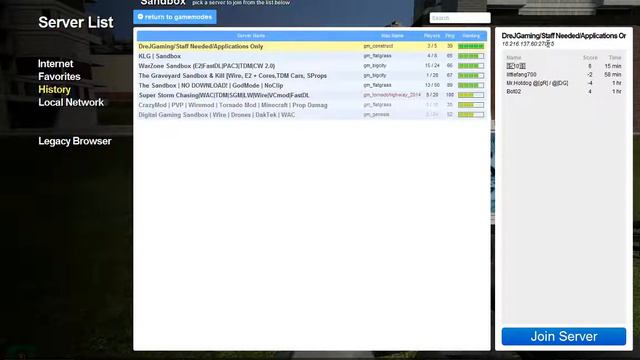Open the Internet server tab
Screen dimensions: 640x360
[56, 64]
